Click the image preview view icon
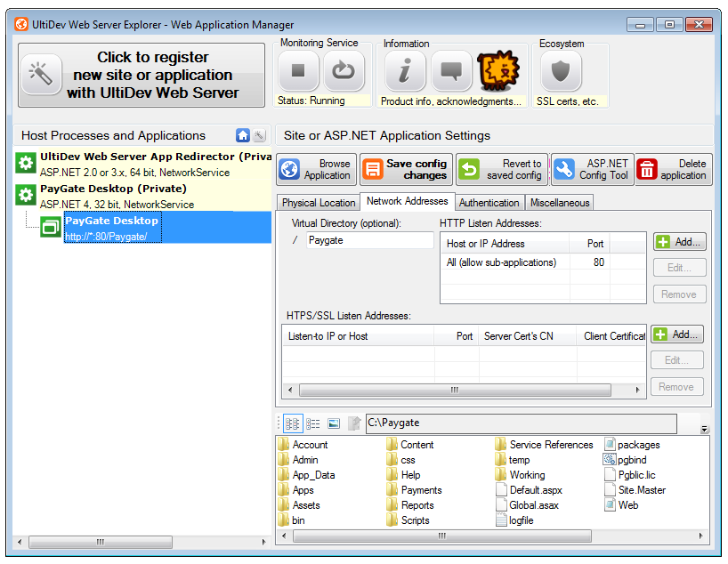The width and height of the screenshot is (728, 564). pyautogui.click(x=334, y=423)
